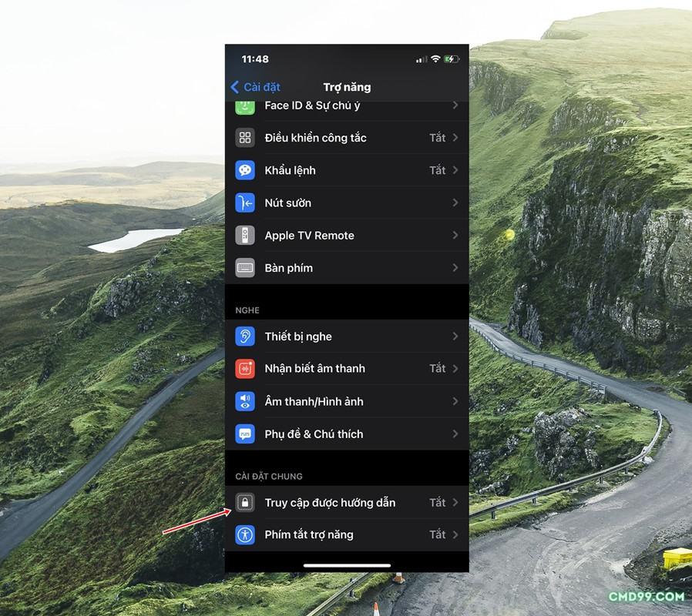
Task: Open Nhận biết âm thanh settings
Action: tap(347, 369)
